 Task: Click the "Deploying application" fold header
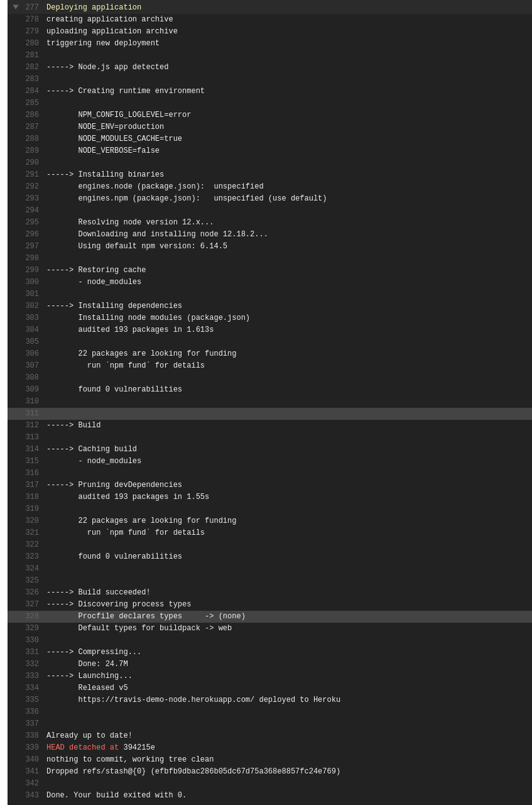pyautogui.click(x=94, y=8)
